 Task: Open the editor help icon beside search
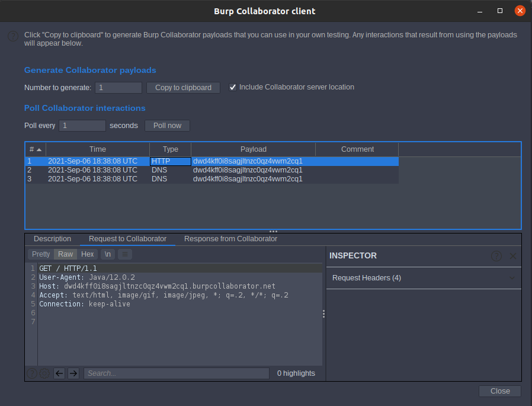[32, 373]
